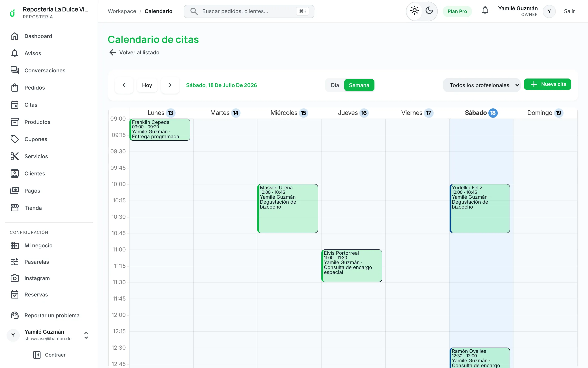Click the Pedidos shopping bag icon
The width and height of the screenshot is (588, 368).
(14, 88)
